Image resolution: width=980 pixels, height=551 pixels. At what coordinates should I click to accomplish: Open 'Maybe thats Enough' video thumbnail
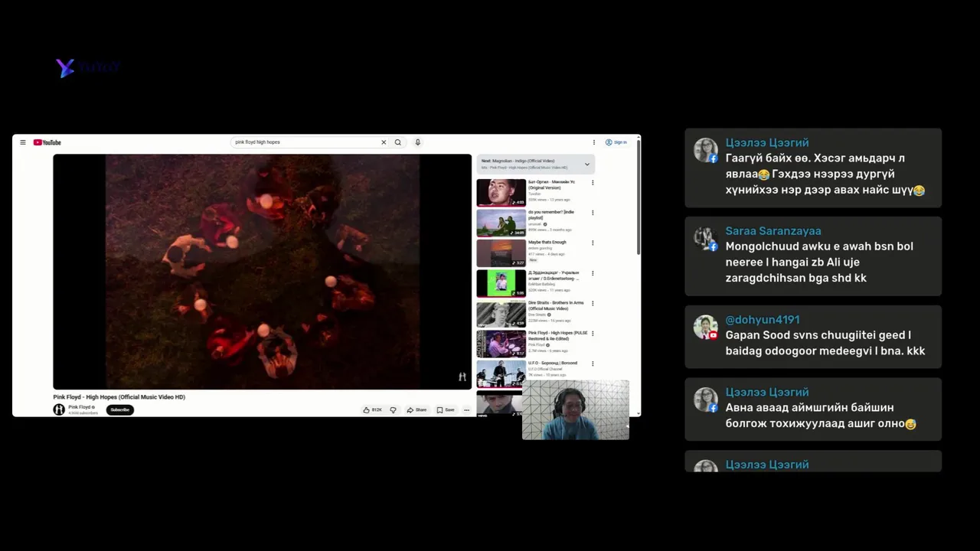501,253
